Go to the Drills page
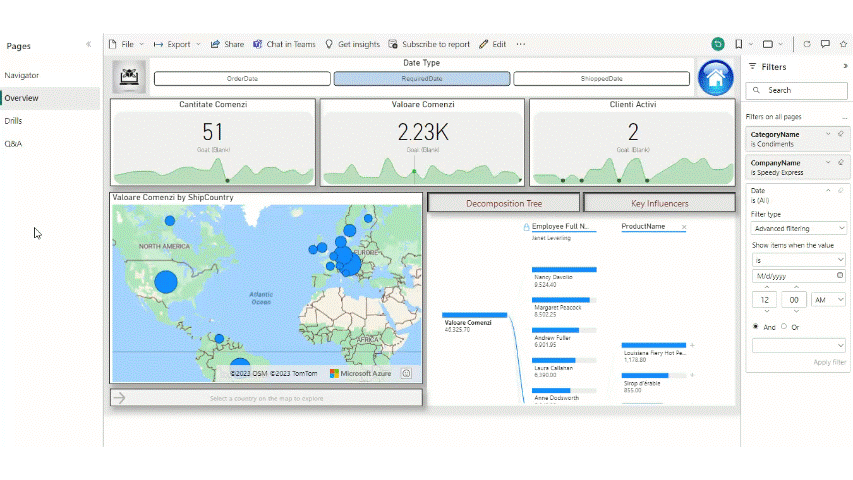The height and width of the screenshot is (480, 853). click(13, 121)
